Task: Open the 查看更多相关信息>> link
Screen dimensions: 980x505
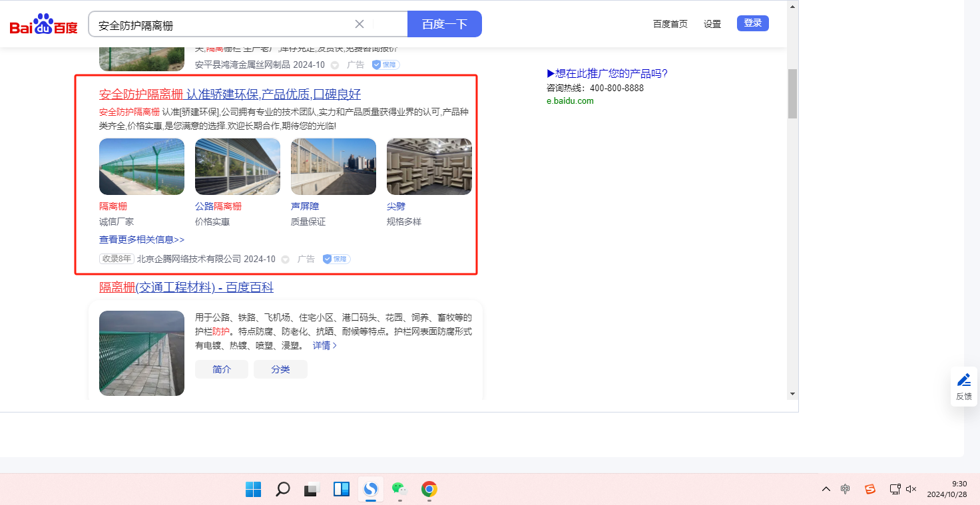Action: (142, 240)
